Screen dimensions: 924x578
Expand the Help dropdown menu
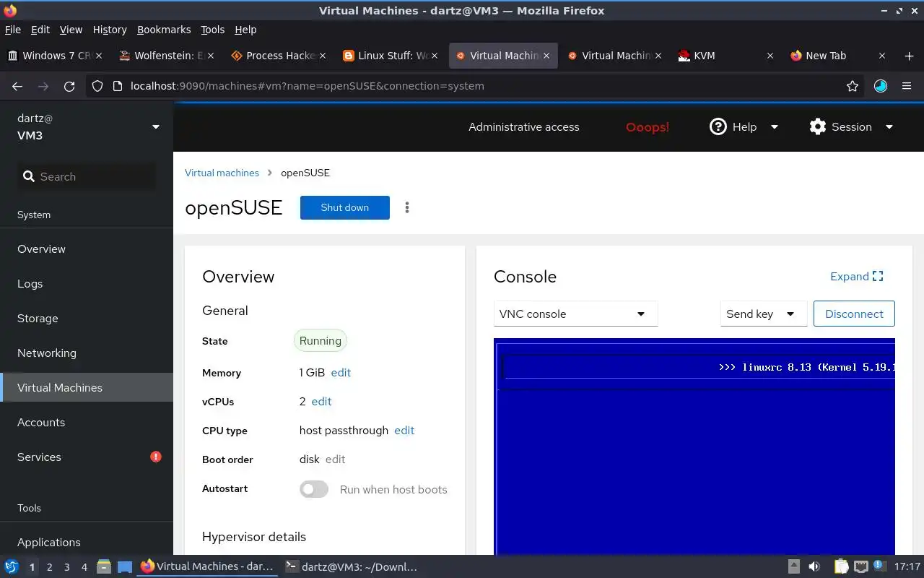(775, 127)
